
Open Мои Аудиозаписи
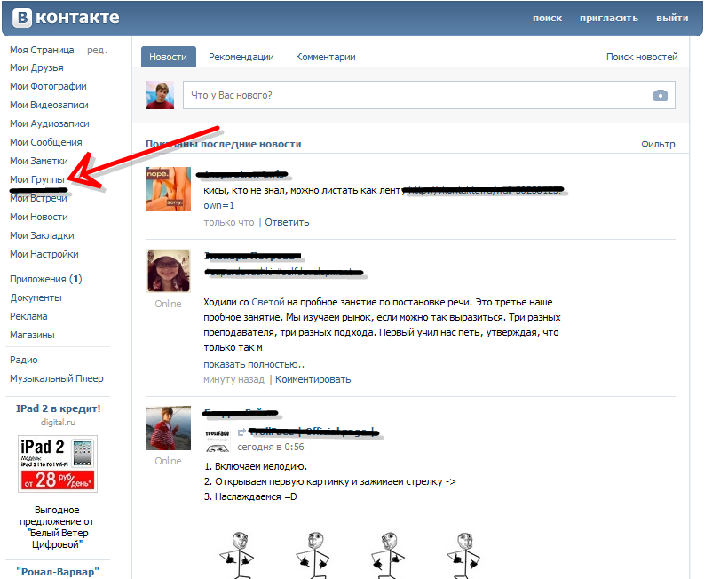pos(50,123)
